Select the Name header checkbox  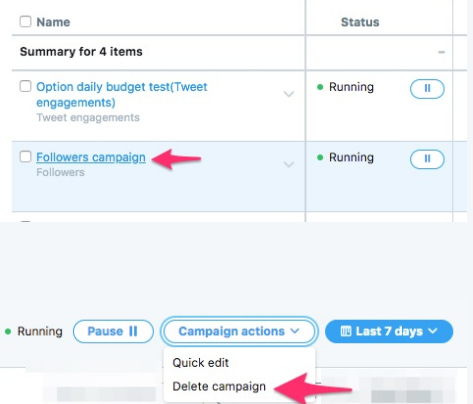pos(25,22)
